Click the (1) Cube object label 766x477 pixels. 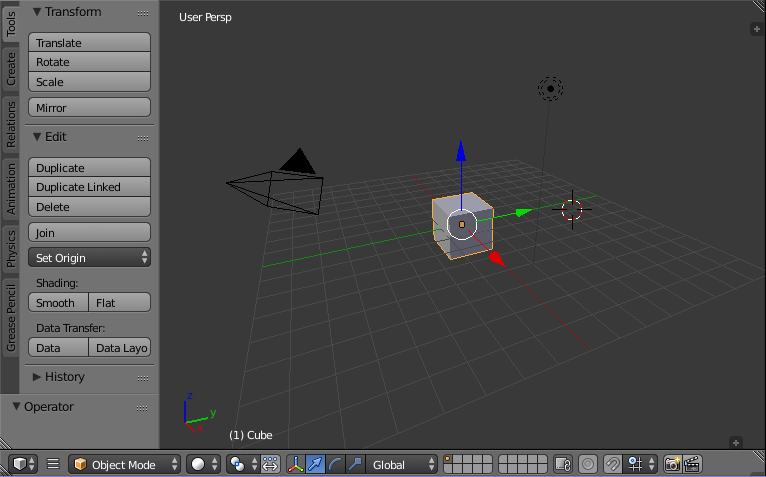251,435
